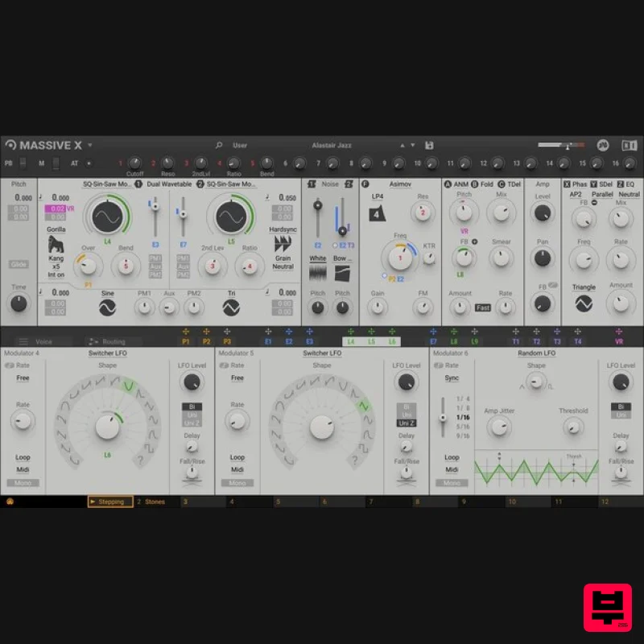644x644 pixels.
Task: Click the Glide button in the Pitch section
Action: (x=19, y=266)
